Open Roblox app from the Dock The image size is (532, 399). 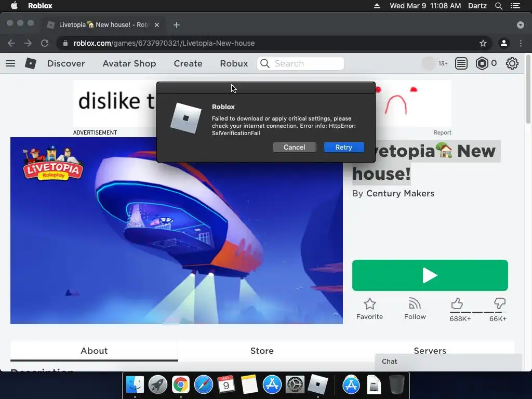[317, 385]
